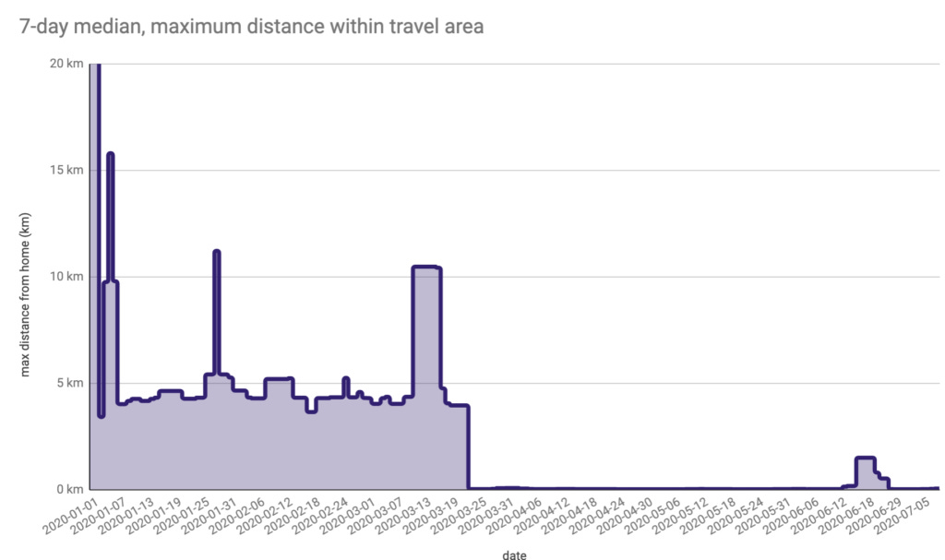Click the 15.8 km spike peak in early January

(111, 155)
